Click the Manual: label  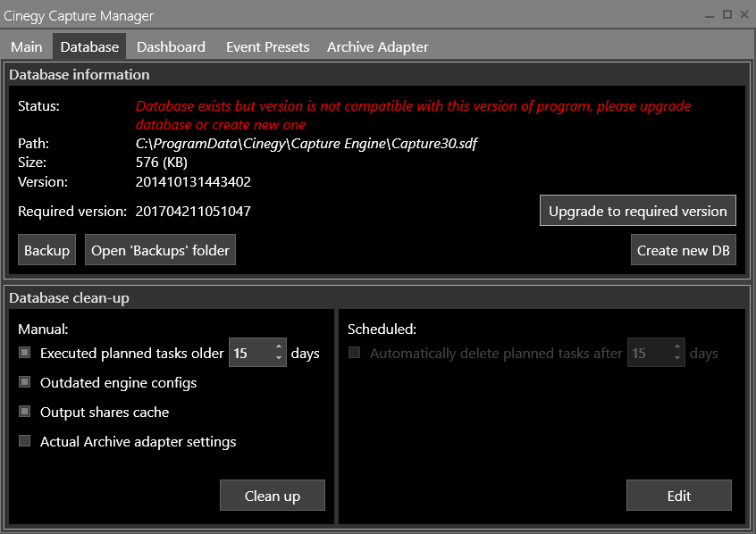[43, 330]
